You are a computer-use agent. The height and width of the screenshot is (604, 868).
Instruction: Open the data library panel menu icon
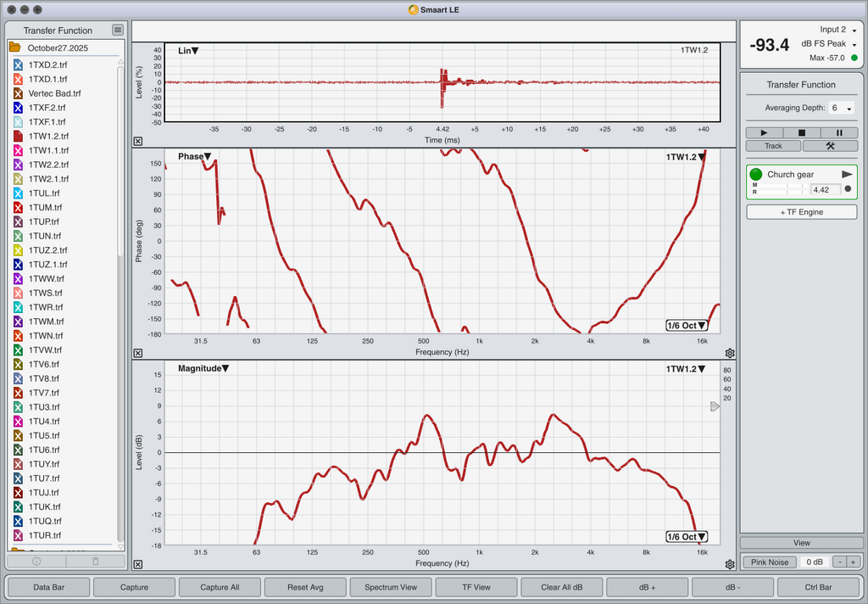[118, 31]
